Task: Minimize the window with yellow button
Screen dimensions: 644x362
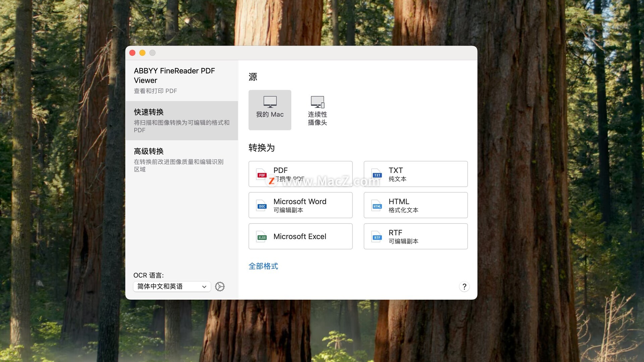Action: click(143, 53)
